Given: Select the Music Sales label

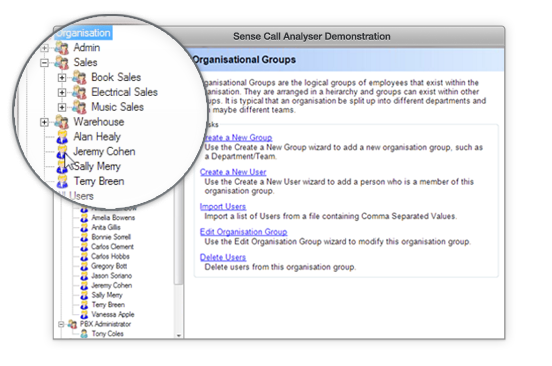Looking at the screenshot, I should tap(118, 107).
